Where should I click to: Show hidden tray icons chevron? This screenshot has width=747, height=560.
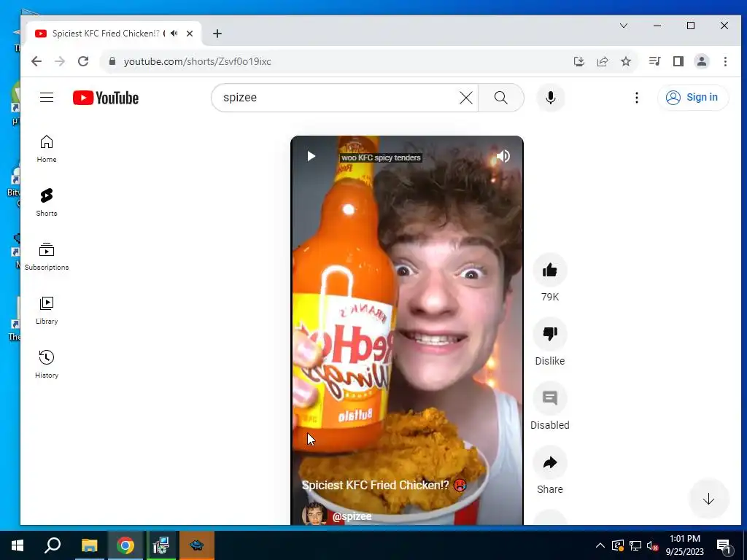click(600, 545)
